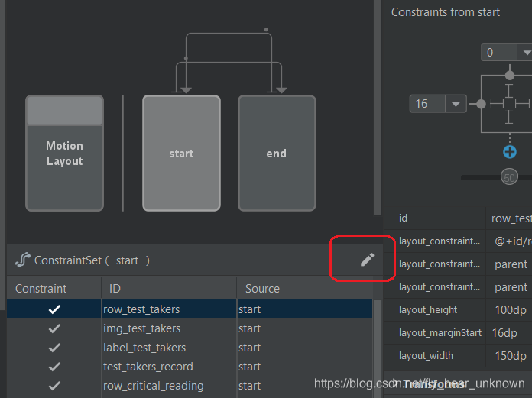
Task: Toggle constraint checkmark for img_test_takers
Action: pos(54,328)
